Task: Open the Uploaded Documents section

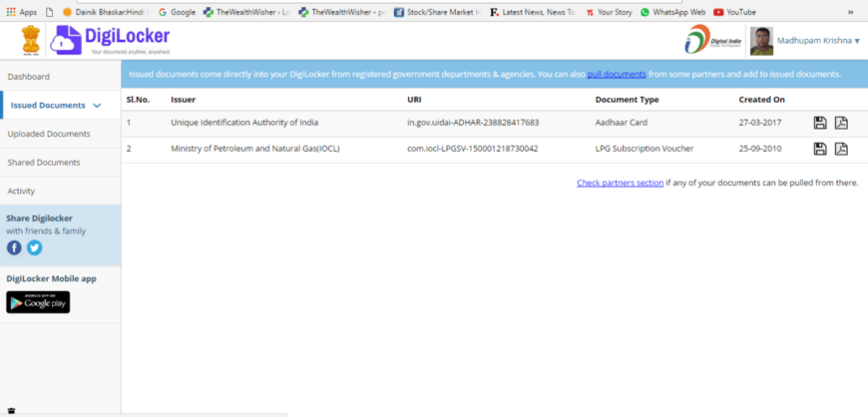Action: 60,134
